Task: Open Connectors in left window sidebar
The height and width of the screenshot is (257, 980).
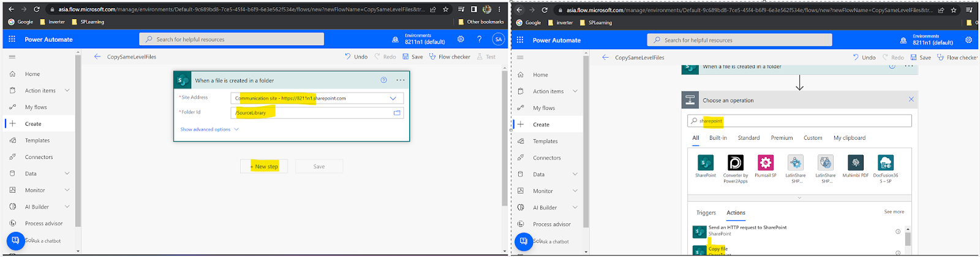Action: click(38, 156)
